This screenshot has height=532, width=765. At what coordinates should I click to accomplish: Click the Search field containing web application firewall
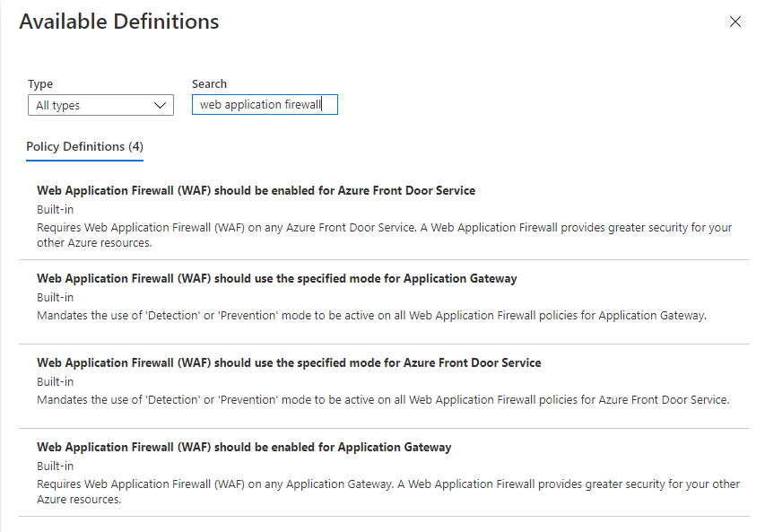click(x=265, y=105)
